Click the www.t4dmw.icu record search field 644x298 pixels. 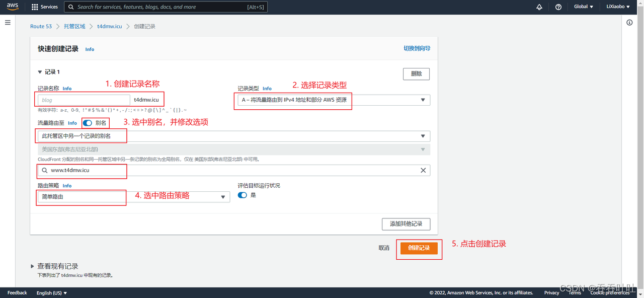pos(234,170)
